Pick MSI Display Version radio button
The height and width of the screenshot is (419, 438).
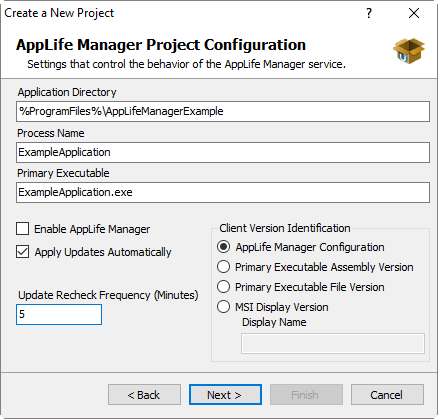(223, 307)
